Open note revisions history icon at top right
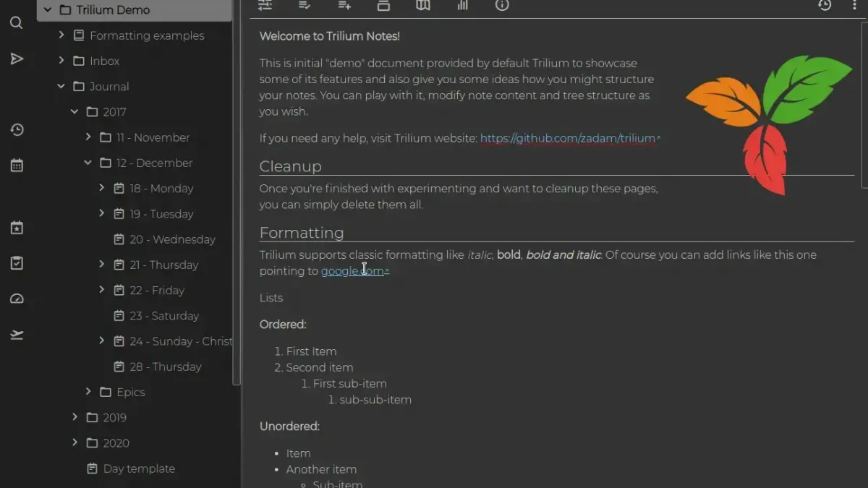The width and height of the screenshot is (868, 488). [825, 5]
